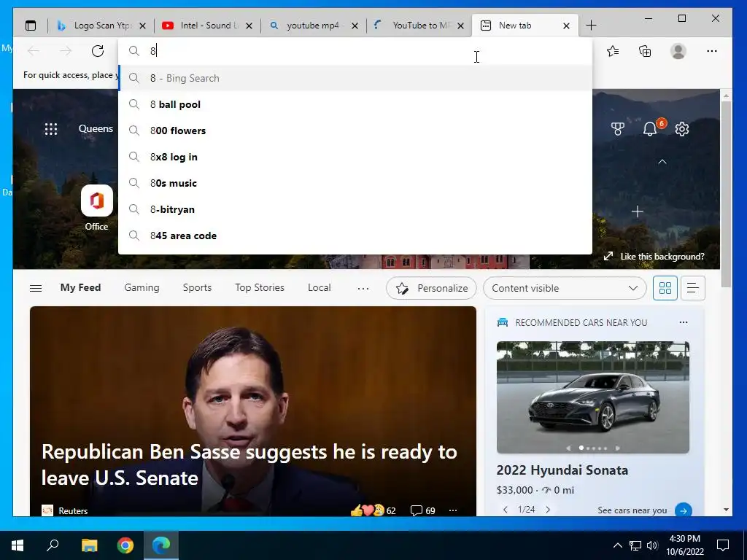The height and width of the screenshot is (560, 747).
Task: Click the Personalize button
Action: point(431,288)
